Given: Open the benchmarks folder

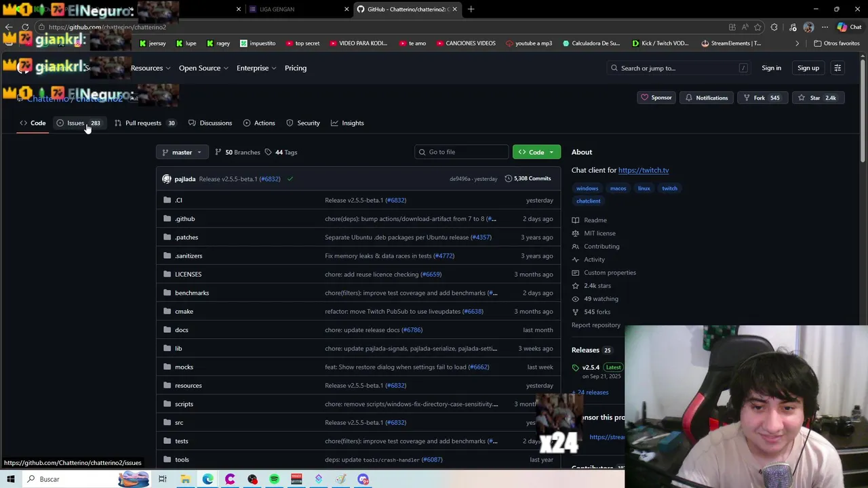Looking at the screenshot, I should point(192,293).
